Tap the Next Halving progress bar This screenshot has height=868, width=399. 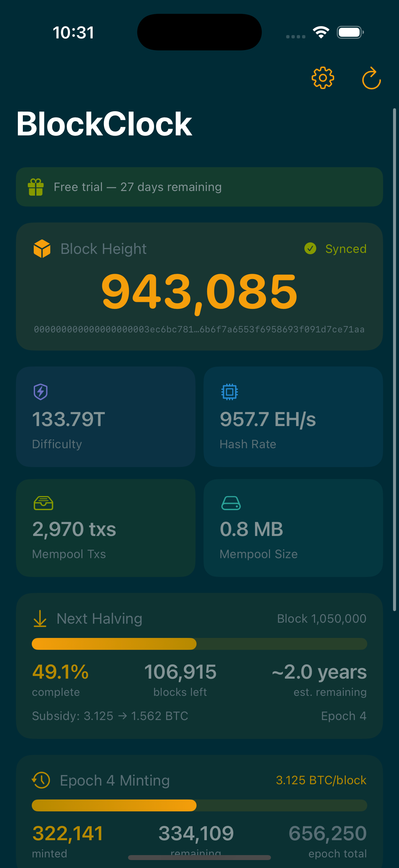pos(199,644)
